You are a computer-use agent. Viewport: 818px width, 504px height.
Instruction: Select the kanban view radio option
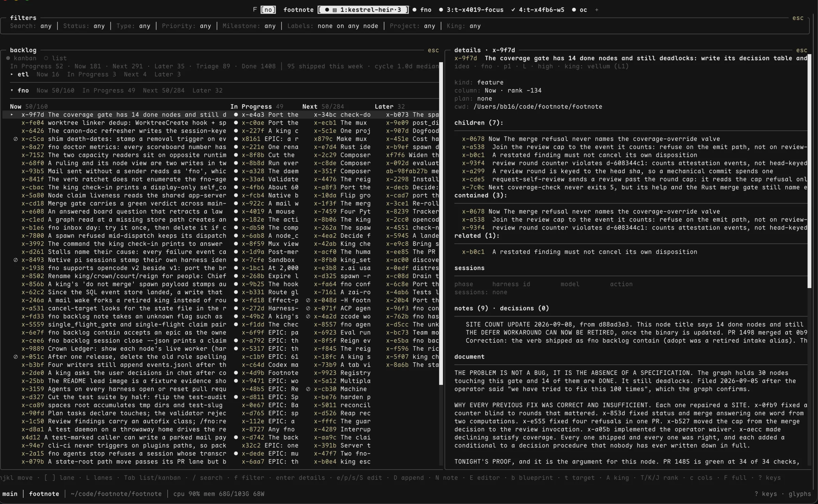(22, 58)
